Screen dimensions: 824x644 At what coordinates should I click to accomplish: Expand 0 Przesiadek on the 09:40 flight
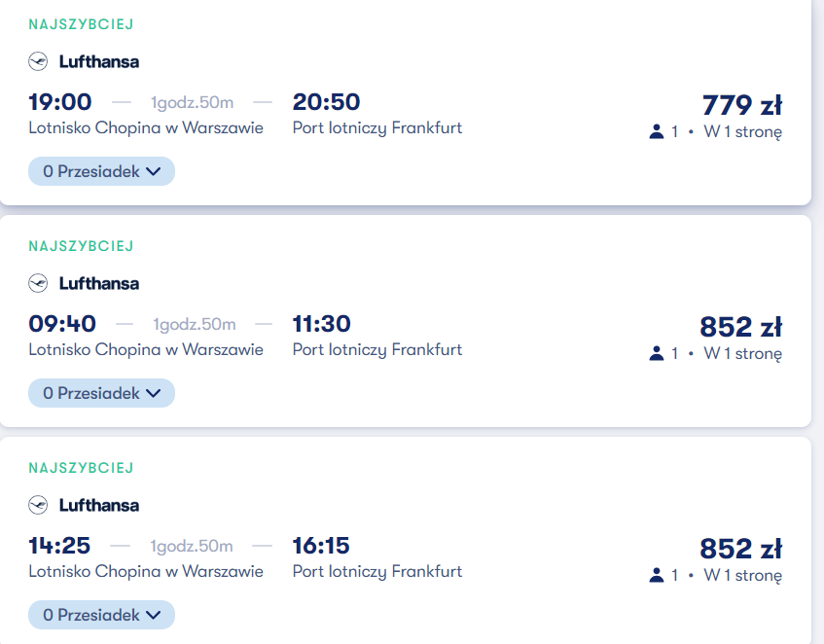[x=101, y=393]
